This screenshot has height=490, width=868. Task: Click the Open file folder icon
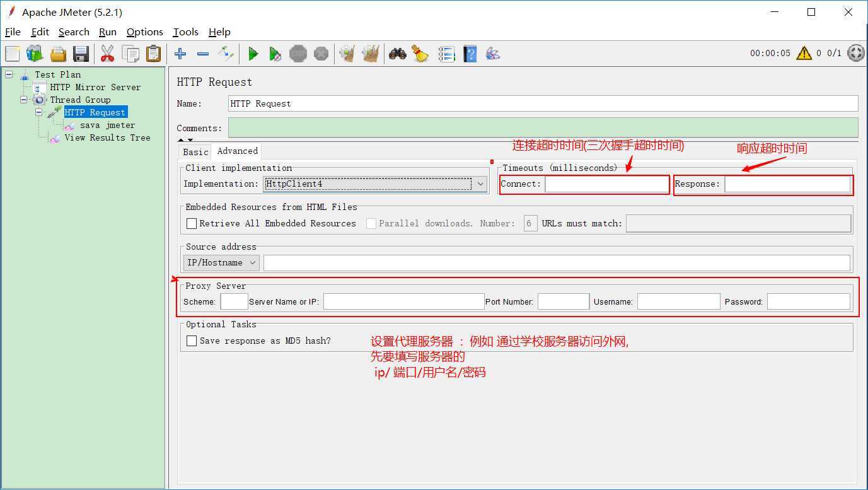tap(58, 54)
